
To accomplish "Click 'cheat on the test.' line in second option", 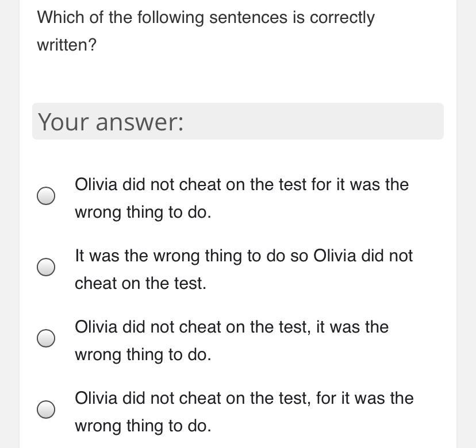I will (140, 284).
